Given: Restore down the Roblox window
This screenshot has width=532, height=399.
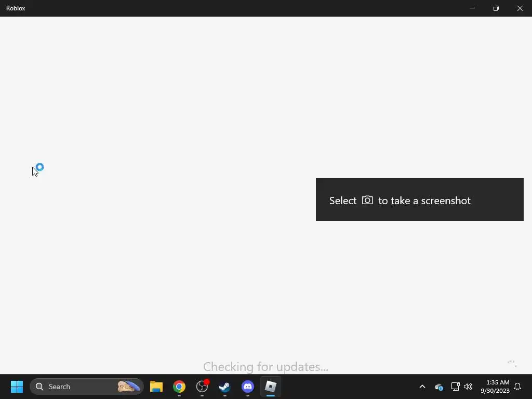Looking at the screenshot, I should pos(496,8).
